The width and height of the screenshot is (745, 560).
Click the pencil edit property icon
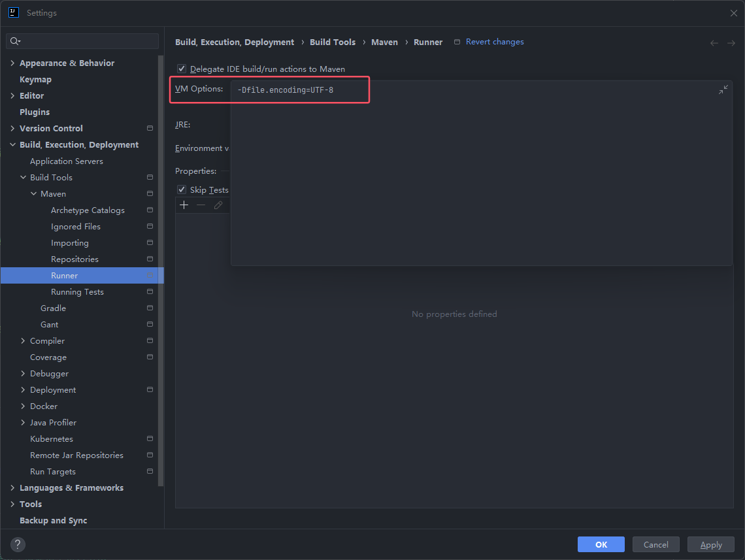[x=218, y=205]
